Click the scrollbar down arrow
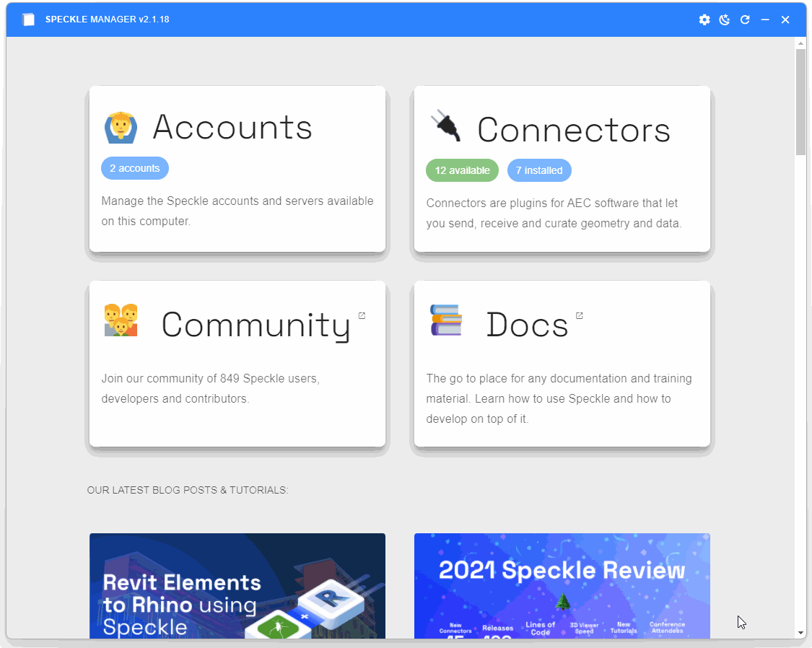Image resolution: width=812 pixels, height=648 pixels. 800,632
